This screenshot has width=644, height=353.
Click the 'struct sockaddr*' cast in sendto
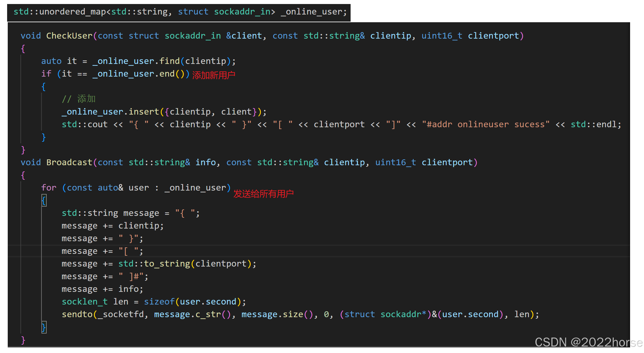coord(385,314)
